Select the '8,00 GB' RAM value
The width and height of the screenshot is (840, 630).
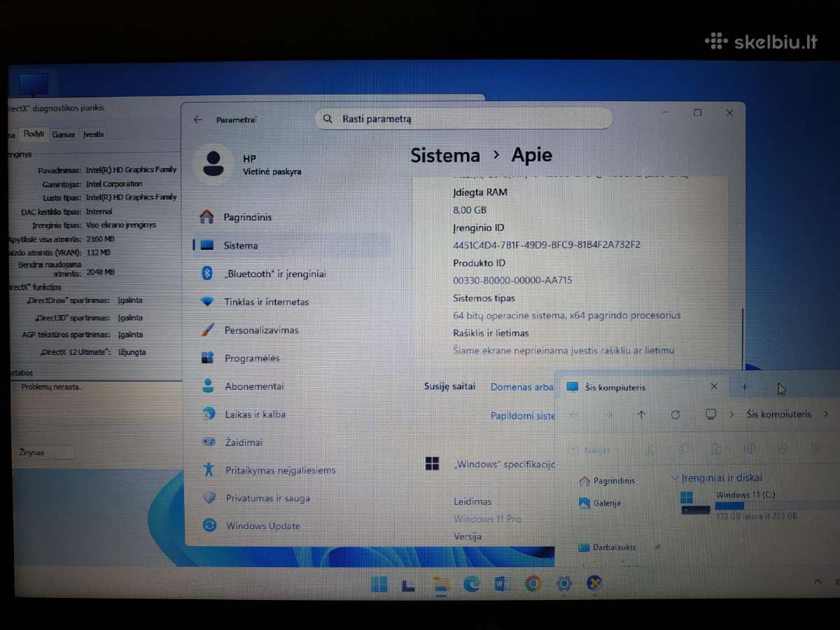coord(470,209)
